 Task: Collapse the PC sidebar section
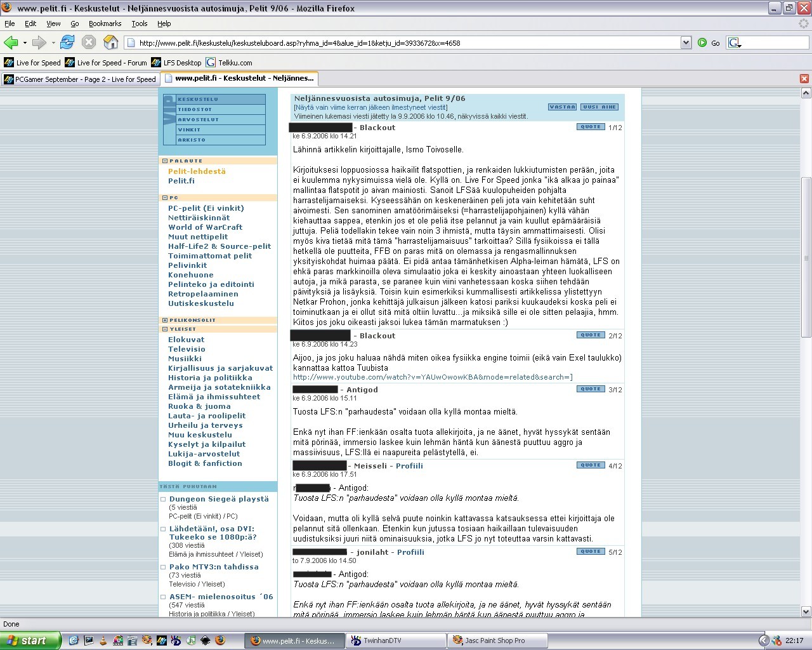(165, 198)
